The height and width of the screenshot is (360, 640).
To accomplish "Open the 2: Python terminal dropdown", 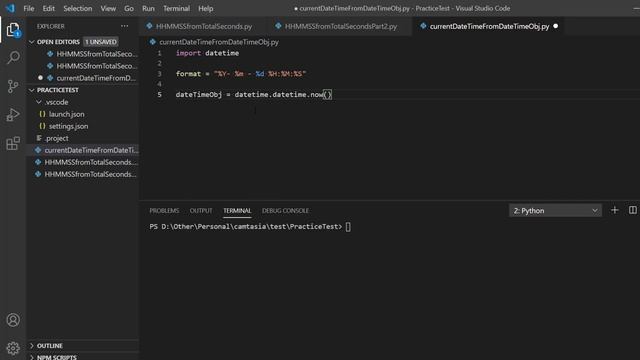I will 555,211.
